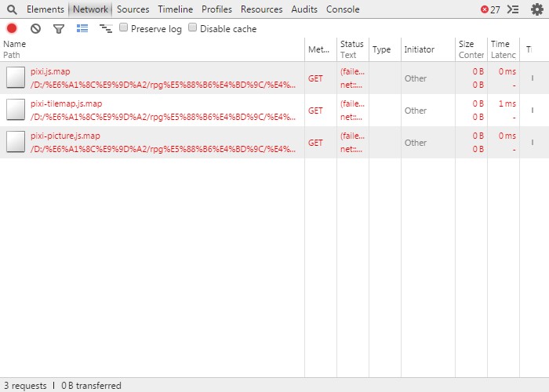
Task: Click file icon for pixi-tilemap.js.map
Action: tap(16, 110)
